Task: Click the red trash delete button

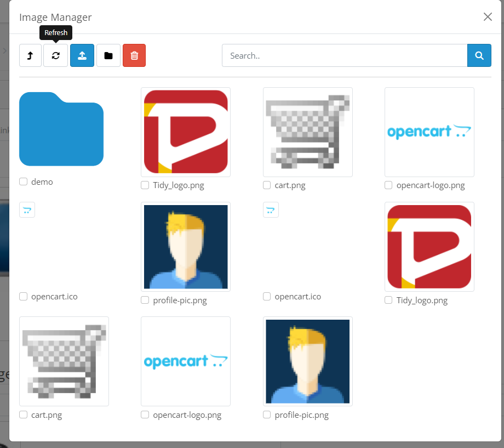Action: pyautogui.click(x=134, y=55)
